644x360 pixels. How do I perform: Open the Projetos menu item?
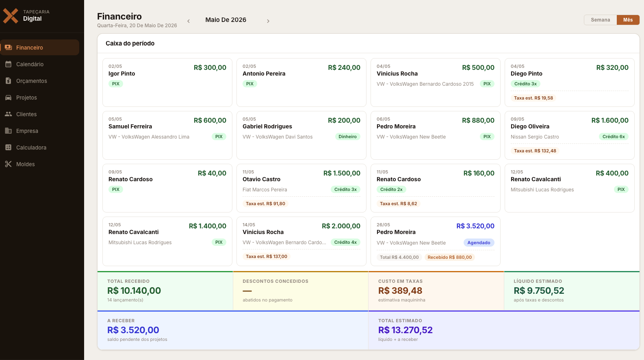40,98
